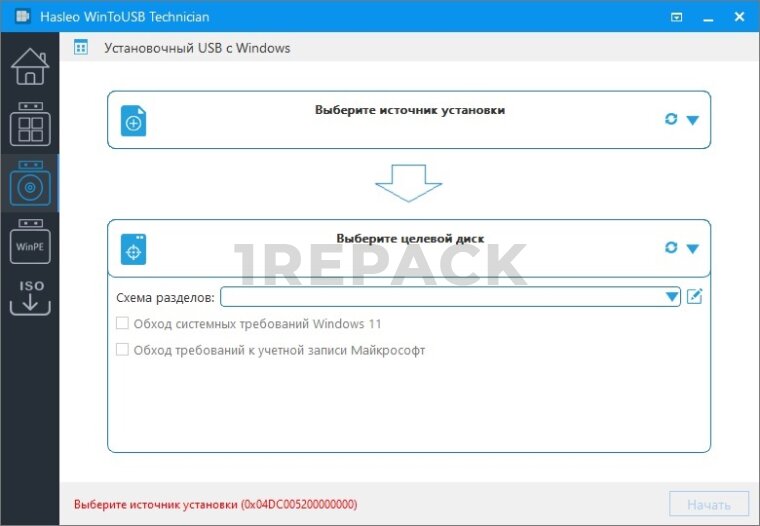Open the ISO download sidebar icon

click(x=30, y=297)
